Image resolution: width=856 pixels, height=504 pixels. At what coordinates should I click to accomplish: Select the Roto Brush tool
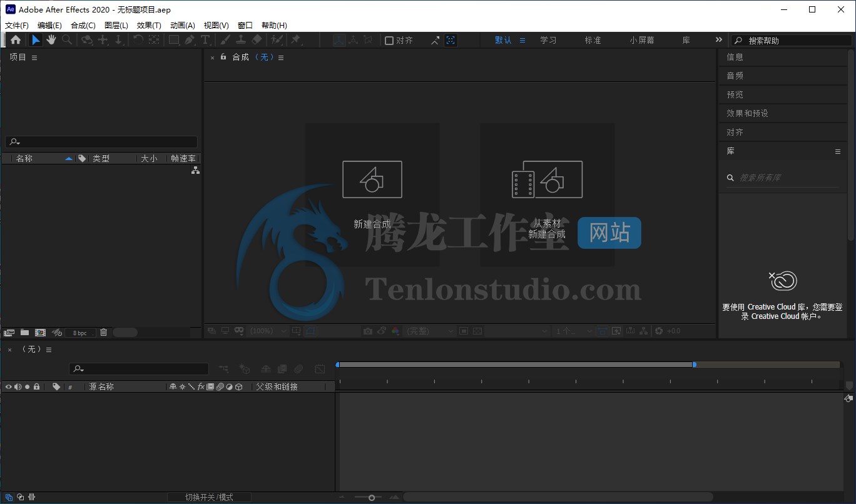pos(276,40)
